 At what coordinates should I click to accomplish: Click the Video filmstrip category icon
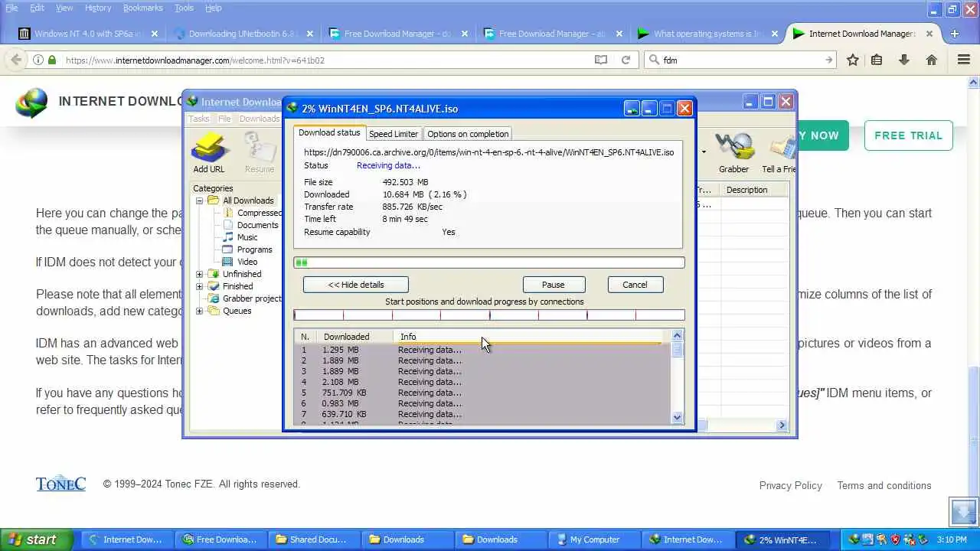(228, 262)
